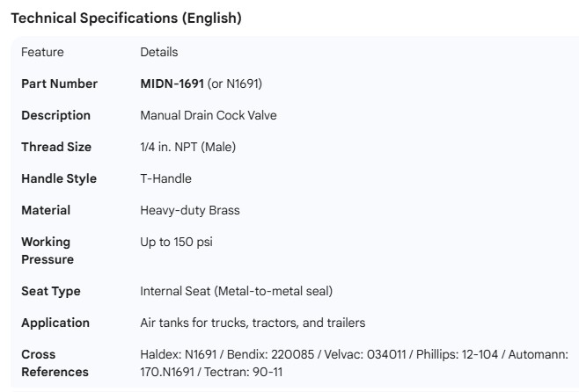Click the Manual Drain Cock Valve text
Screen dimensions: 579x392
(x=207, y=115)
